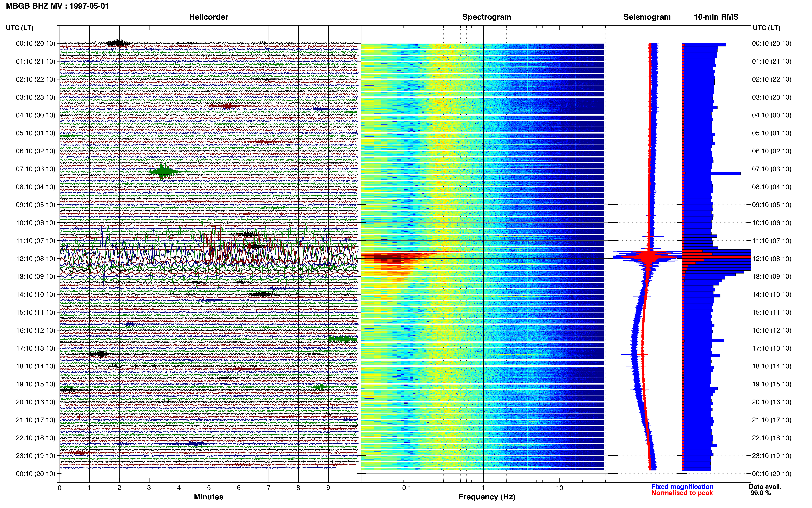Select the '10-min RMS' panel heading
812x508 pixels.
click(x=716, y=17)
